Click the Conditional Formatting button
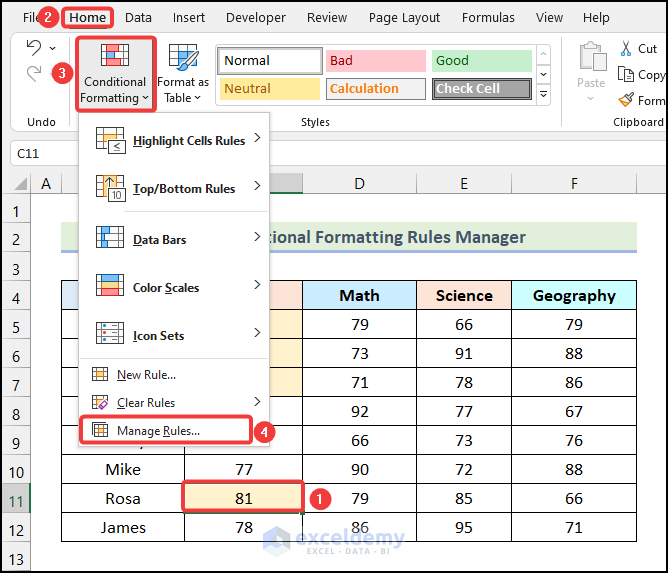Image resolution: width=668 pixels, height=573 pixels. tap(115, 74)
